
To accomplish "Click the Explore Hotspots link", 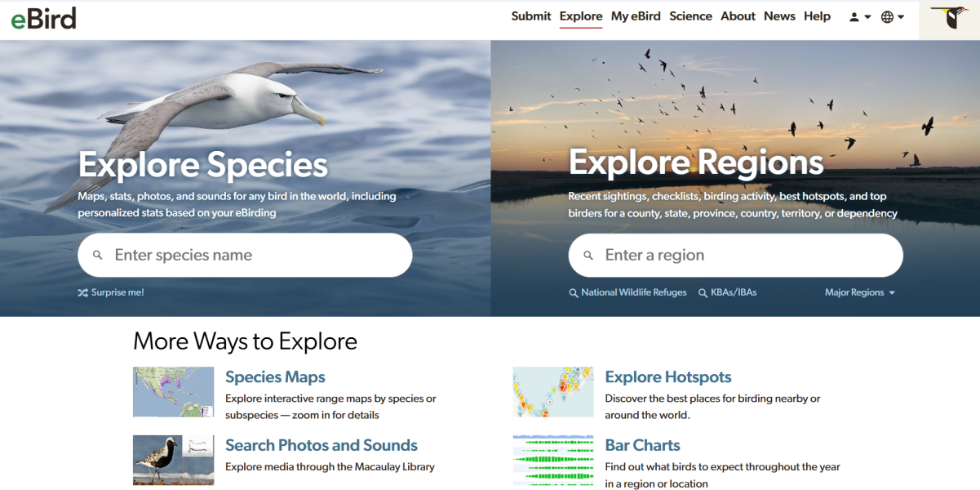I will coord(667,376).
